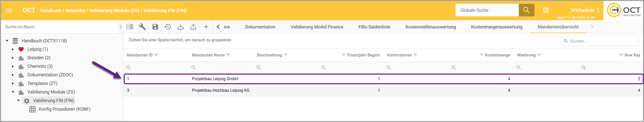This screenshot has width=644, height=122.
Task: Click the upload export icon
Action: (193, 27)
